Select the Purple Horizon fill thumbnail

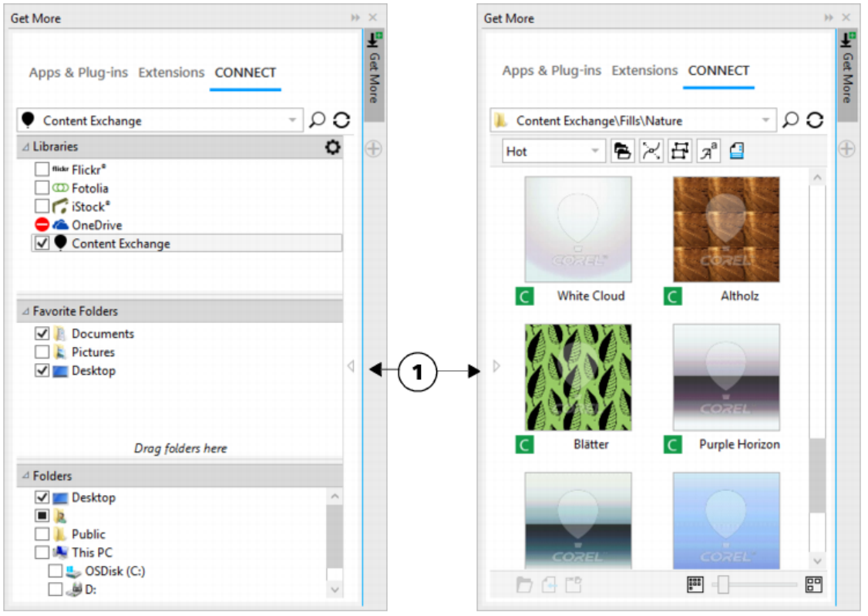[726, 378]
